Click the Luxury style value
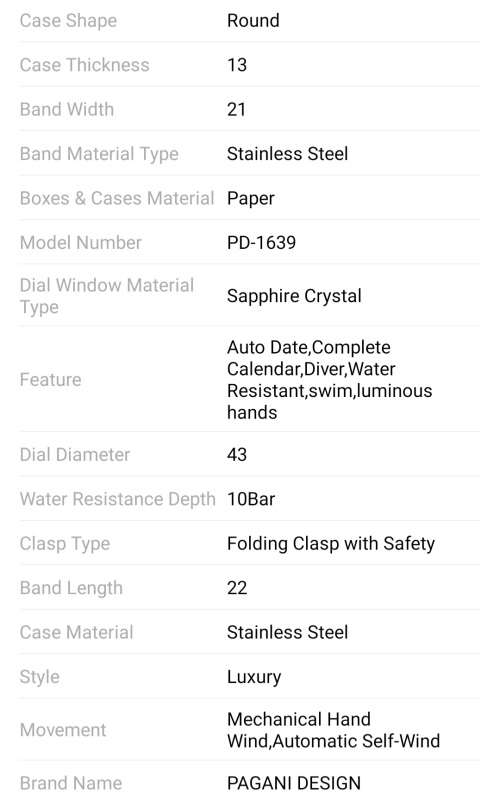This screenshot has height=800, width=500. click(254, 678)
